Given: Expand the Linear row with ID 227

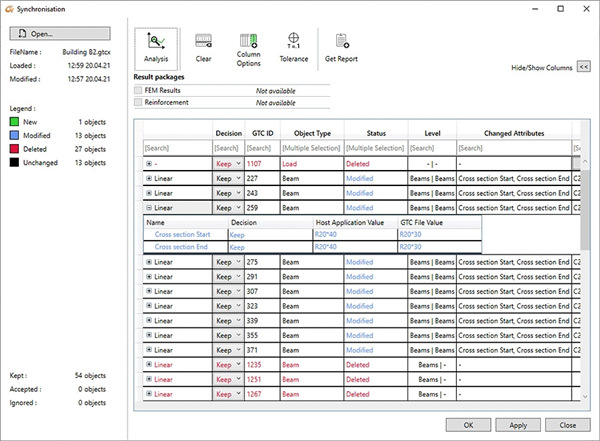Looking at the screenshot, I should click(150, 178).
